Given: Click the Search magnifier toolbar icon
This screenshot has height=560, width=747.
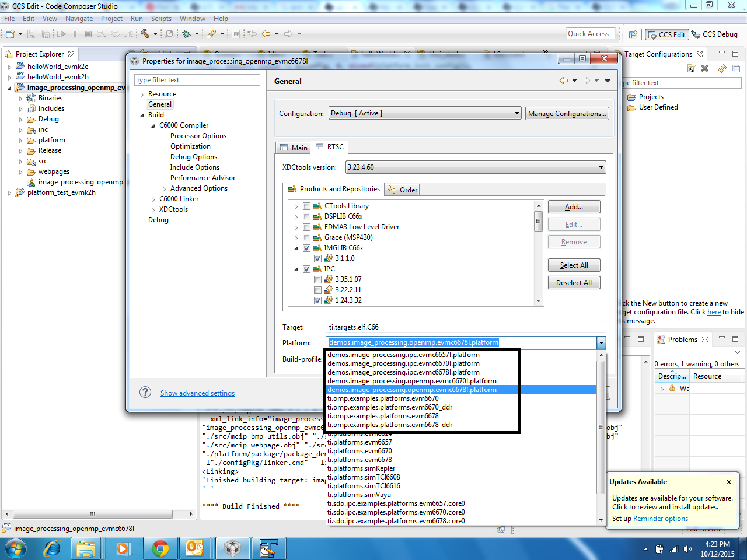Looking at the screenshot, I should pos(169,34).
